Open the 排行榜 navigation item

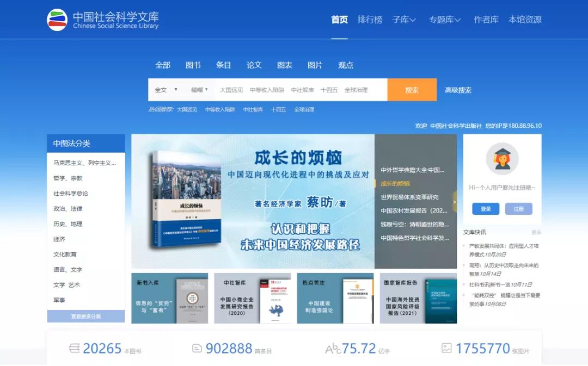(370, 20)
